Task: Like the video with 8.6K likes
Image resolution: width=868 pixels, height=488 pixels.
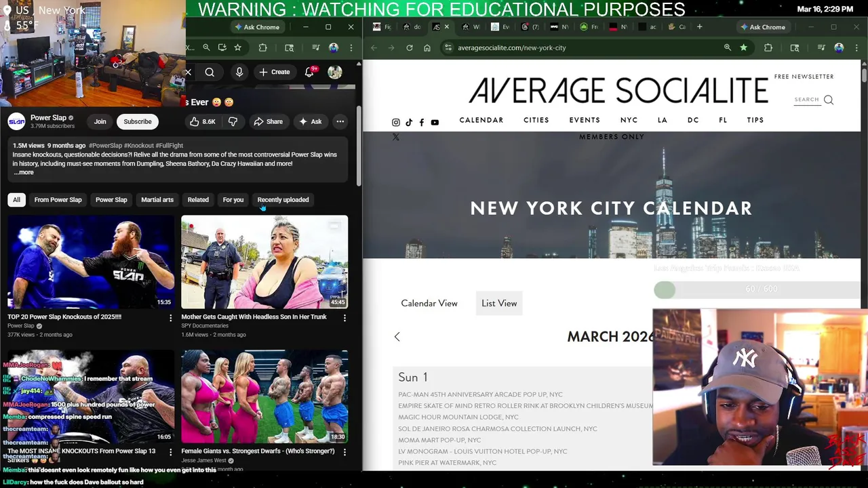Action: click(202, 121)
